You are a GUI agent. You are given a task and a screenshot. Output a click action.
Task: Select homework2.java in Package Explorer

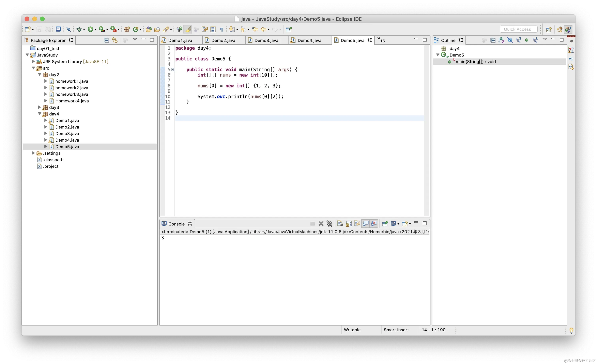(71, 88)
